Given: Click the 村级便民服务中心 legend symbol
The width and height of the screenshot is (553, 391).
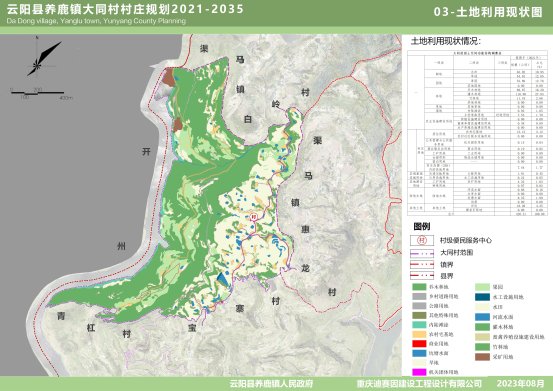Looking at the screenshot, I should (x=422, y=240).
